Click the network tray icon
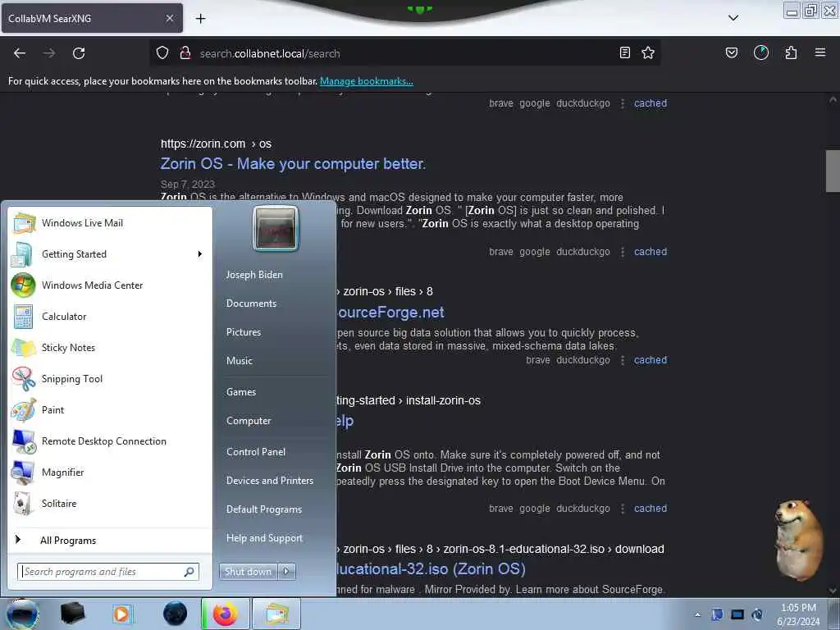840x630 pixels. pyautogui.click(x=737, y=614)
